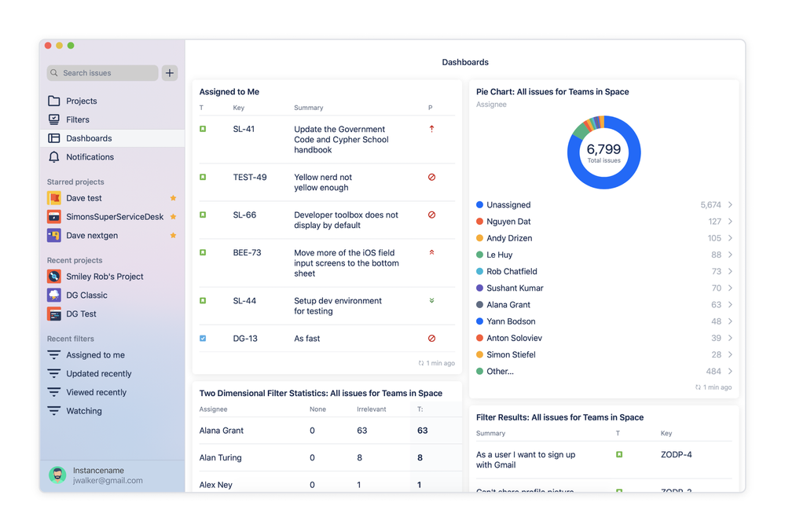Click the blocked priority icon on TEST-49
The width and height of the screenshot is (785, 532).
[431, 178]
